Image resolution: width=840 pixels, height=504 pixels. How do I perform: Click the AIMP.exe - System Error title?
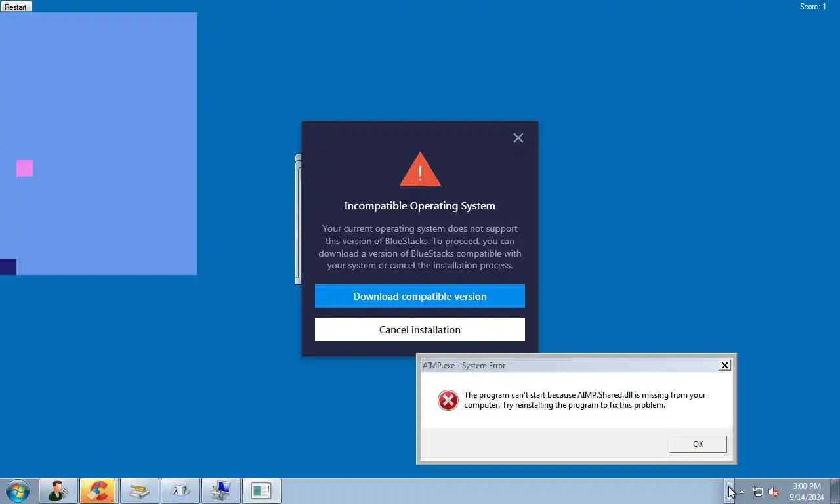(464, 365)
